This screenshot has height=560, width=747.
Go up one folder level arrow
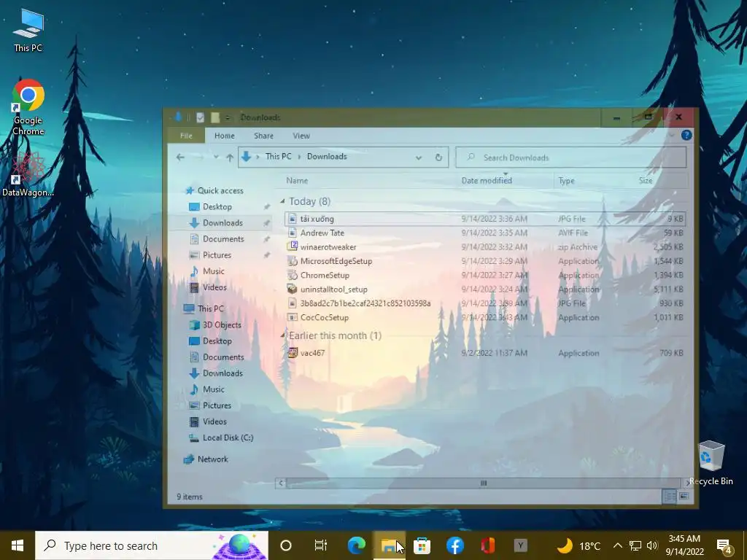click(230, 157)
